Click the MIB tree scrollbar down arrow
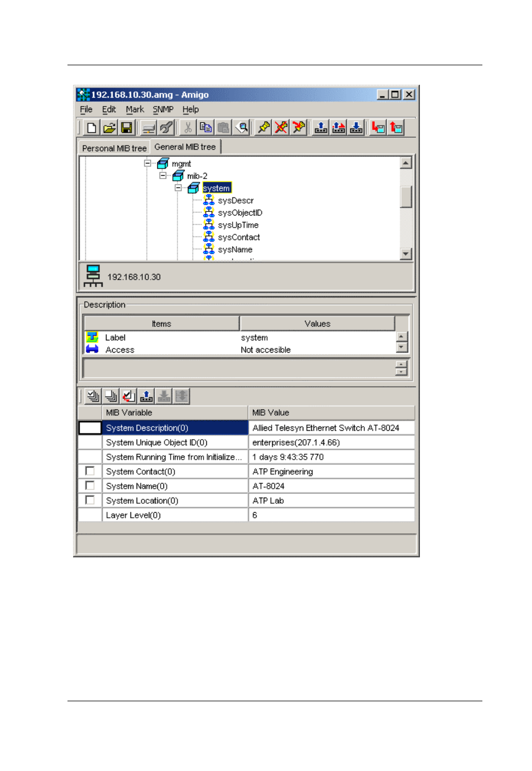 pyautogui.click(x=406, y=254)
